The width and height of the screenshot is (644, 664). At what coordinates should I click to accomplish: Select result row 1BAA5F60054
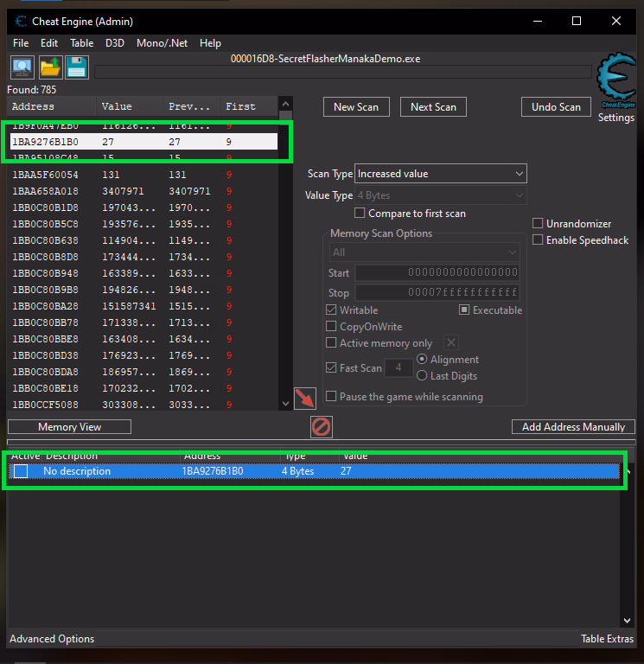tap(144, 175)
